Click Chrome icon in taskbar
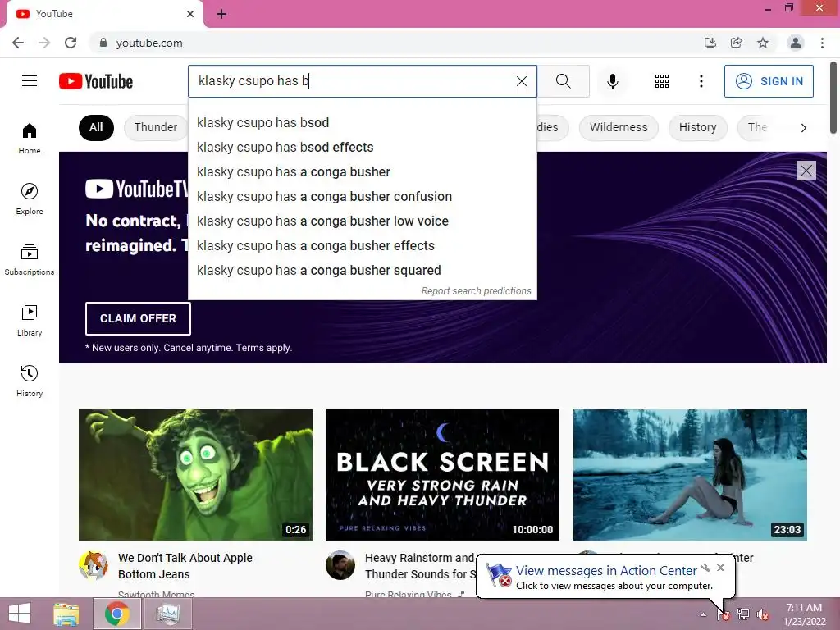This screenshot has height=630, width=840. click(x=116, y=614)
